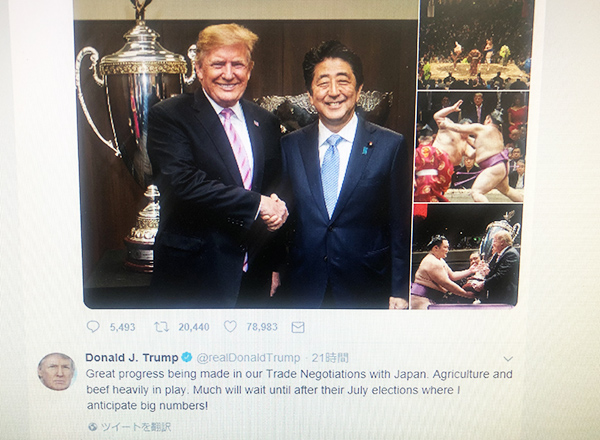Click the tweet text about Trade Negotiations
Image resolution: width=600 pixels, height=440 pixels.
299,389
